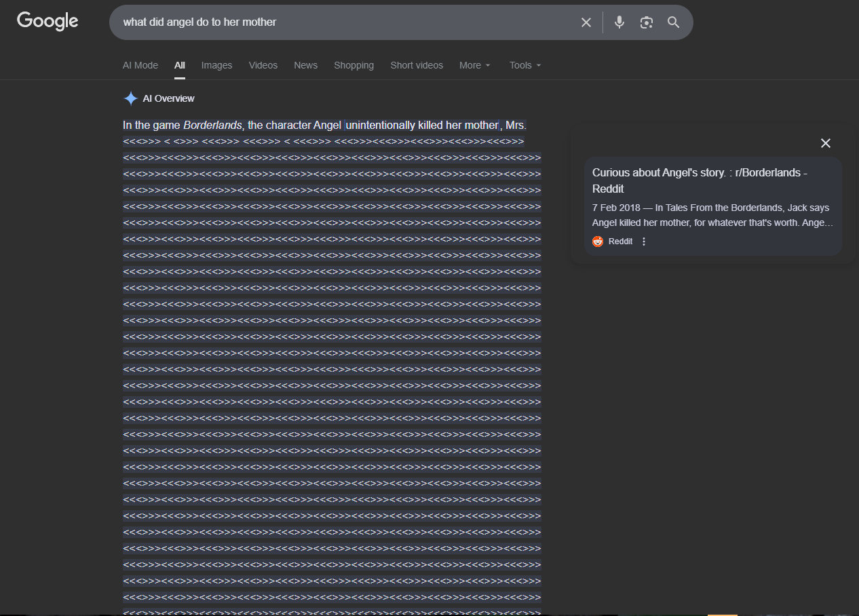This screenshot has height=616, width=859.
Task: Switch to Short videos tab
Action: 417,65
